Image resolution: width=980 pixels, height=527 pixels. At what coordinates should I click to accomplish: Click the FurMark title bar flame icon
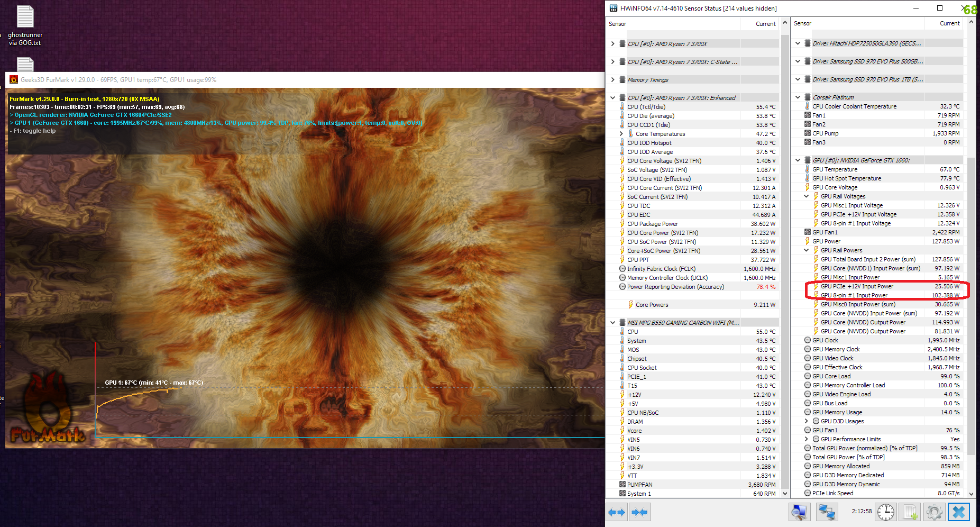pyautogui.click(x=13, y=80)
